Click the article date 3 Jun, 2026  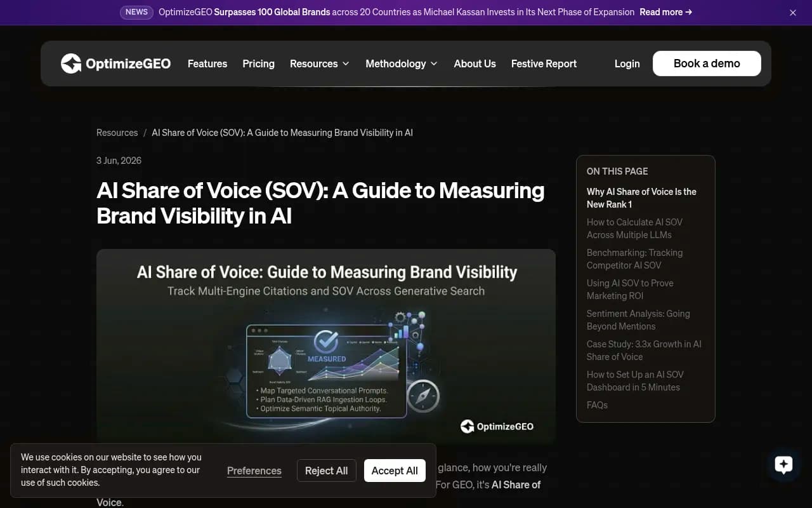point(119,161)
